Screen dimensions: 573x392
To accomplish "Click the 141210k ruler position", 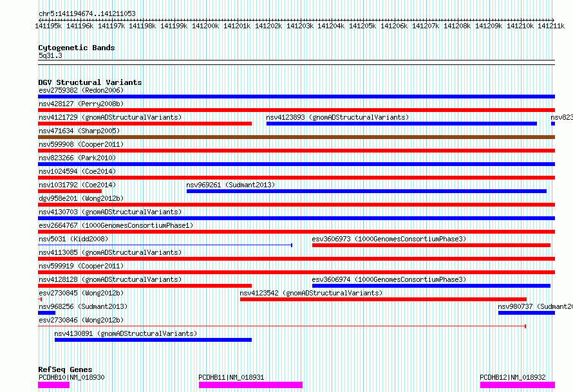I will click(x=520, y=26).
